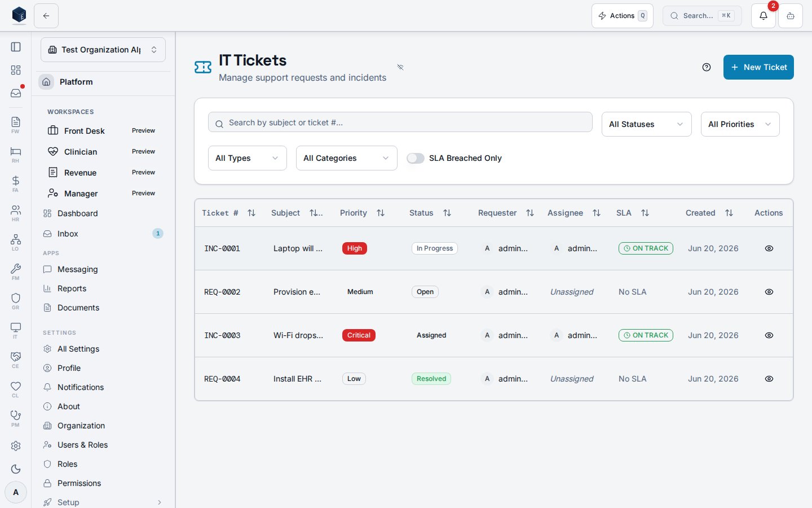Open the notifications bell
The image size is (812, 508).
(x=764, y=16)
